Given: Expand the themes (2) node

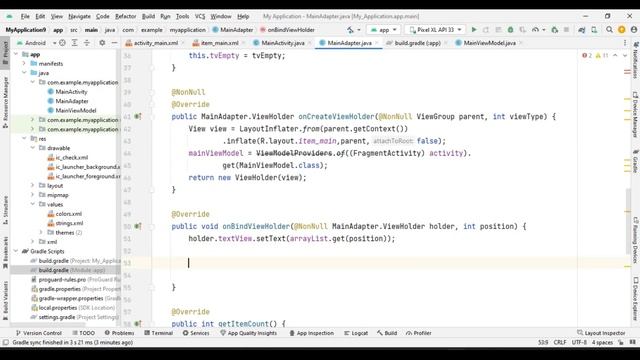Looking at the screenshot, I should pyautogui.click(x=41, y=232).
